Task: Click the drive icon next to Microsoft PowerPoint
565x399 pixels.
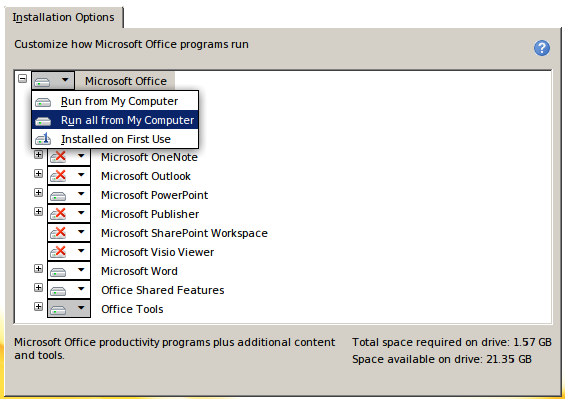Action: (x=58, y=196)
